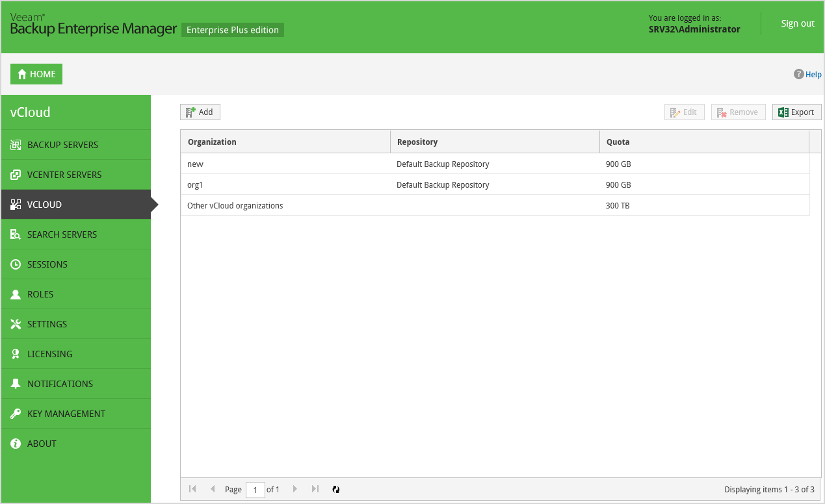Open the Roles section
The width and height of the screenshot is (825, 504).
point(76,294)
